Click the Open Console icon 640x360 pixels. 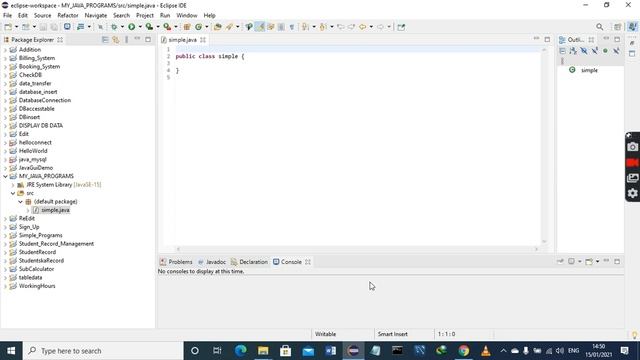click(x=589, y=261)
